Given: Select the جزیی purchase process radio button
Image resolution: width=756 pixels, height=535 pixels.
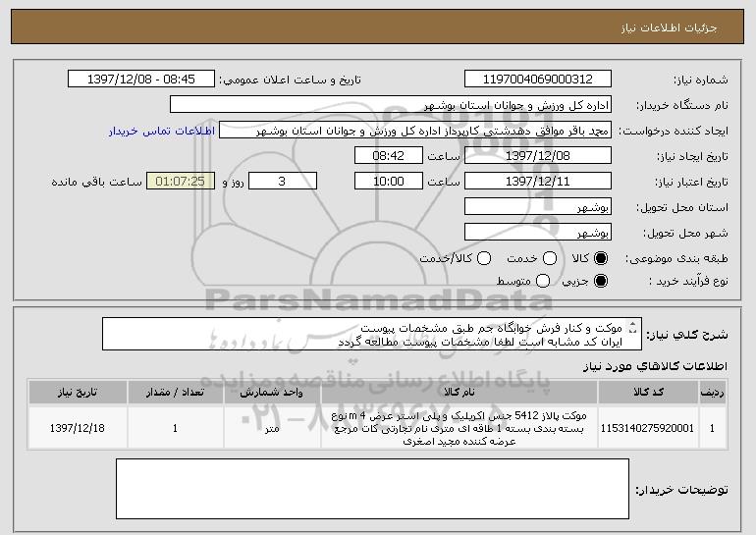Looking at the screenshot, I should [x=601, y=281].
